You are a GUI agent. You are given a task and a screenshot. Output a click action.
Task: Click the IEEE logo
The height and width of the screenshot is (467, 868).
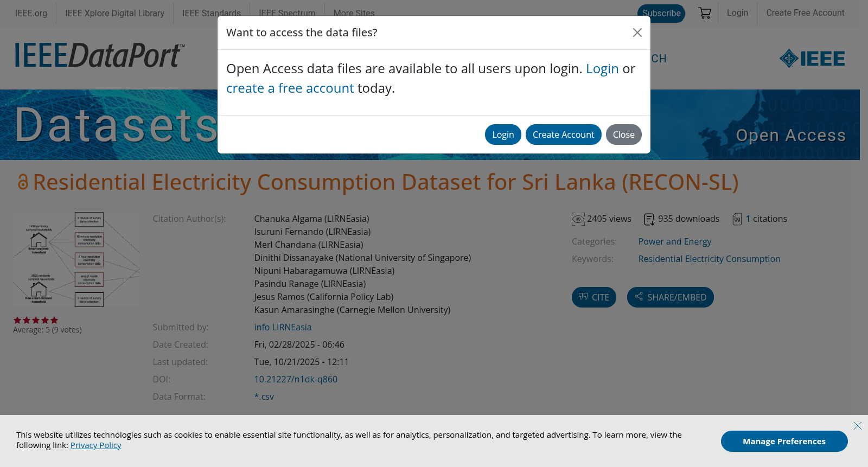point(812,59)
